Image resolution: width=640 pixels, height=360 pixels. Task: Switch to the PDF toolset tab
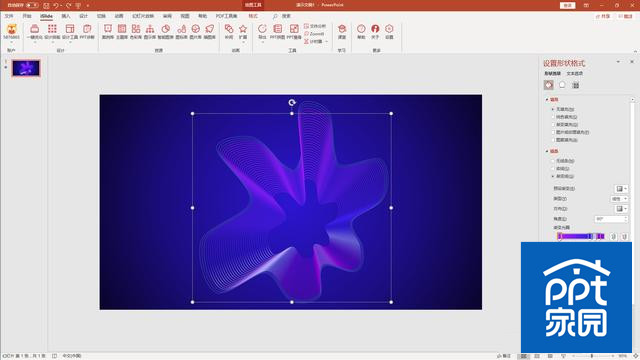pos(226,16)
